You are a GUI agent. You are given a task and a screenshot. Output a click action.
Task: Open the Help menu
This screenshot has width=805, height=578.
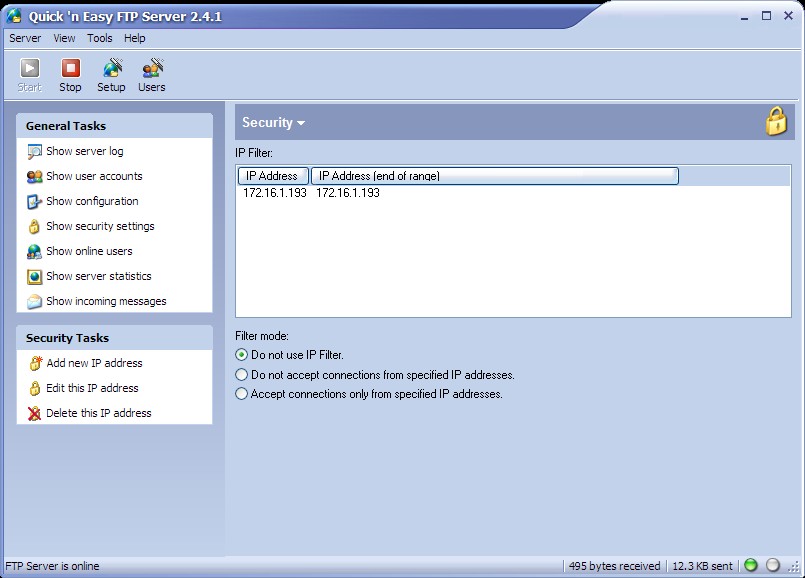pos(135,38)
